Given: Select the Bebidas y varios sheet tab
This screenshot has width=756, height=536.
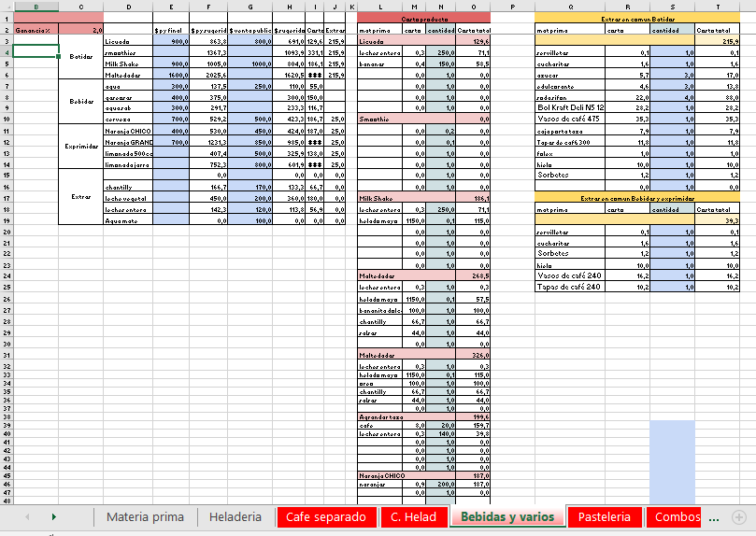Looking at the screenshot, I should point(507,516).
